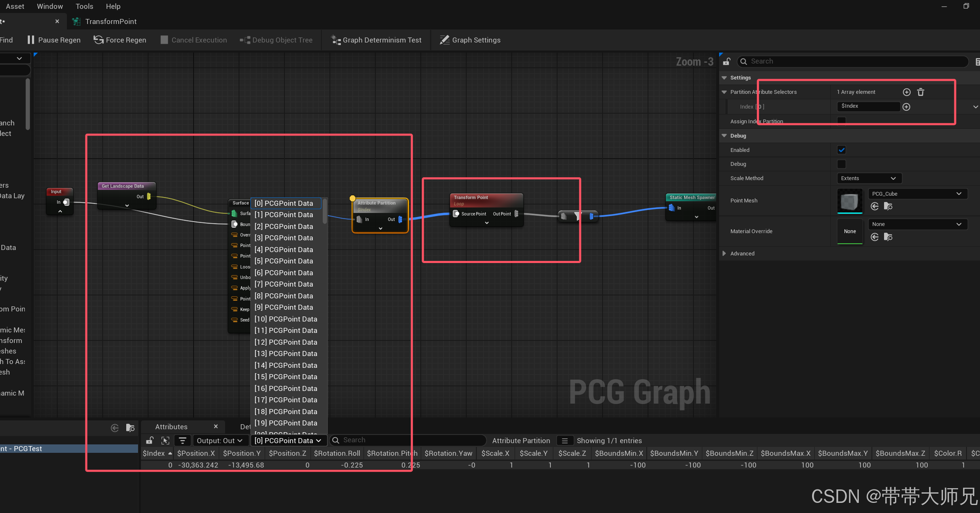Enable the Debug checkbox
The width and height of the screenshot is (980, 513).
(842, 164)
